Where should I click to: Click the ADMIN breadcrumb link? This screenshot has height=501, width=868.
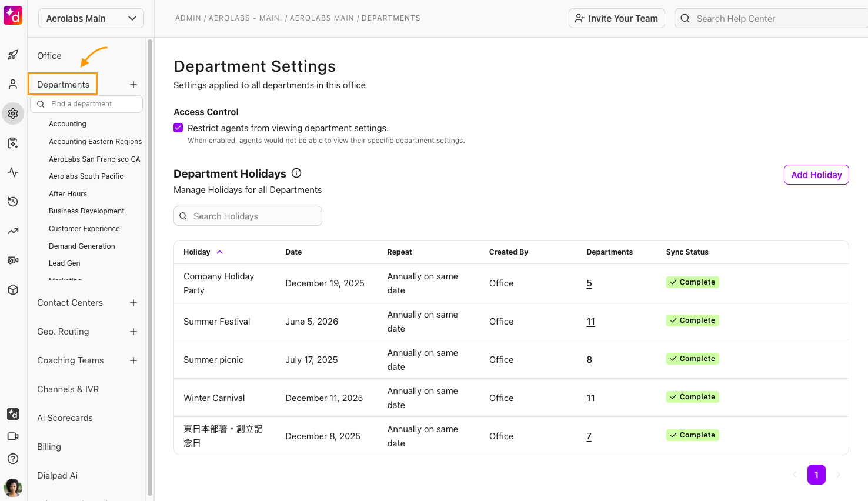point(188,18)
